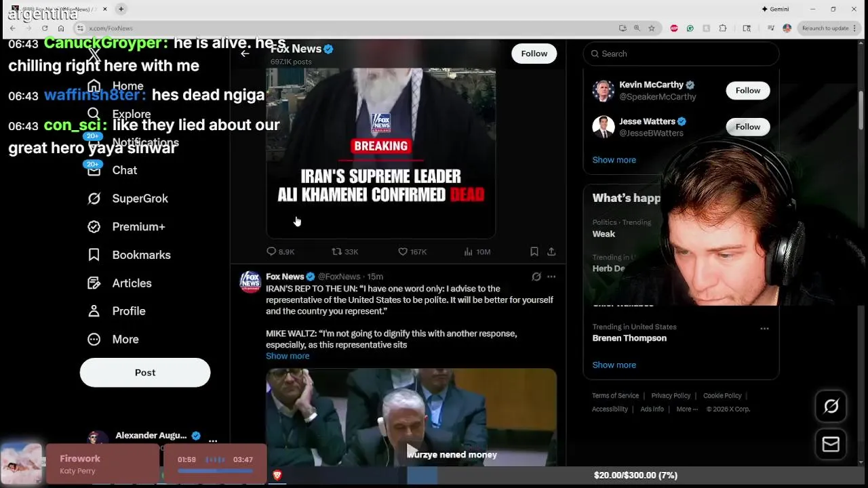Open the floating Grok button
Viewport: 868px width, 488px height.
click(831, 407)
